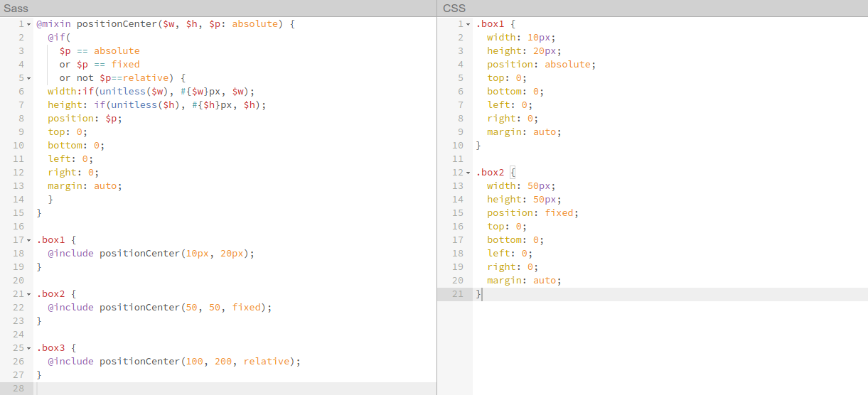
Task: Click 'top: 0;' on CSS line 16
Action: click(507, 226)
